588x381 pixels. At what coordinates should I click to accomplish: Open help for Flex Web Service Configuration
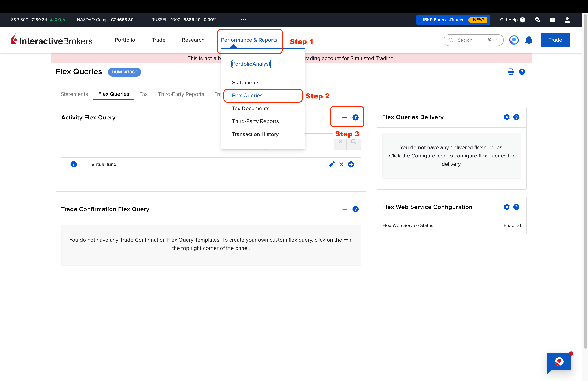point(516,207)
